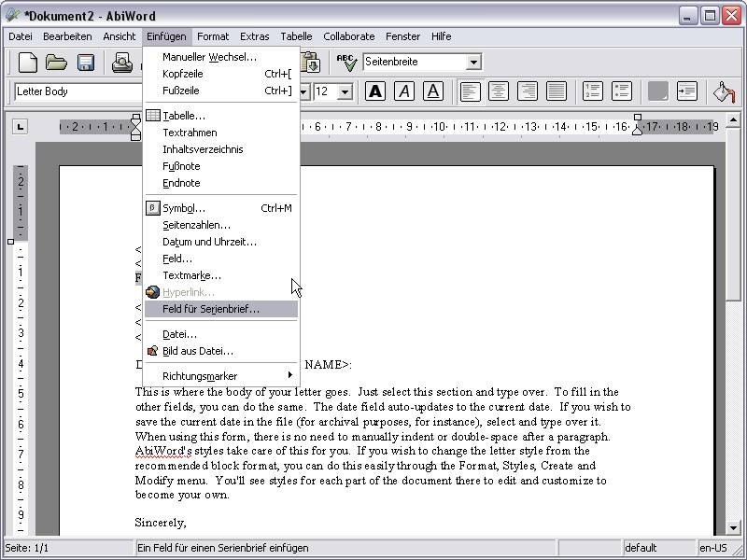Select Datum und Uhrzeit entry

coord(221,242)
